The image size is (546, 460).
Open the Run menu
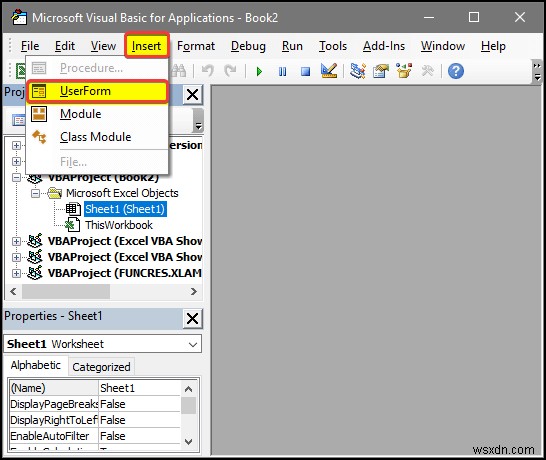[292, 46]
